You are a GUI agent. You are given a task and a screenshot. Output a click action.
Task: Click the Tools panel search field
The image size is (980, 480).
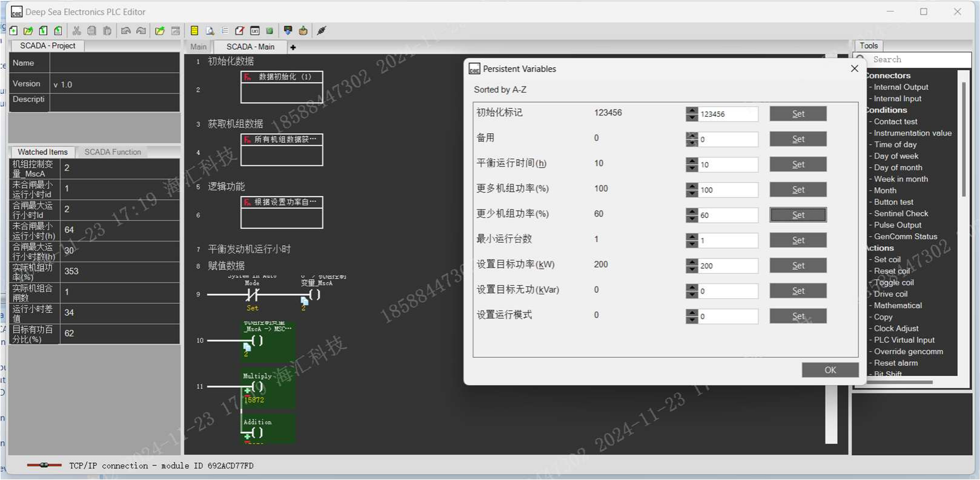[x=920, y=59]
